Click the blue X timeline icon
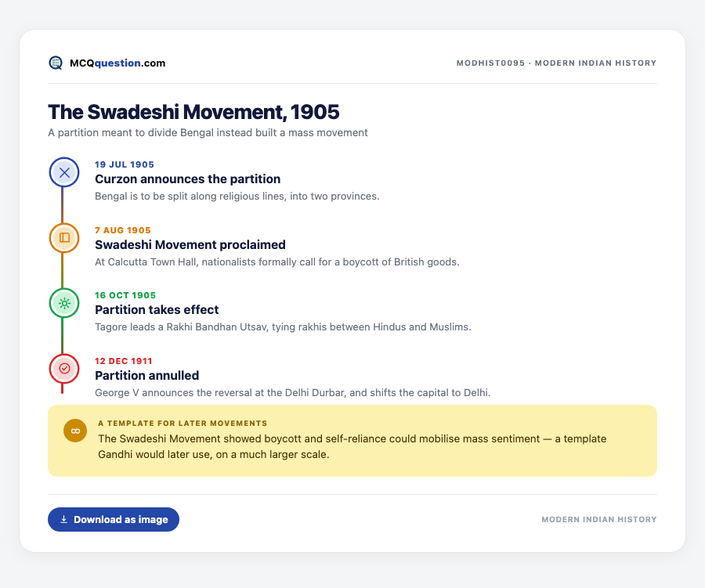 (x=64, y=172)
